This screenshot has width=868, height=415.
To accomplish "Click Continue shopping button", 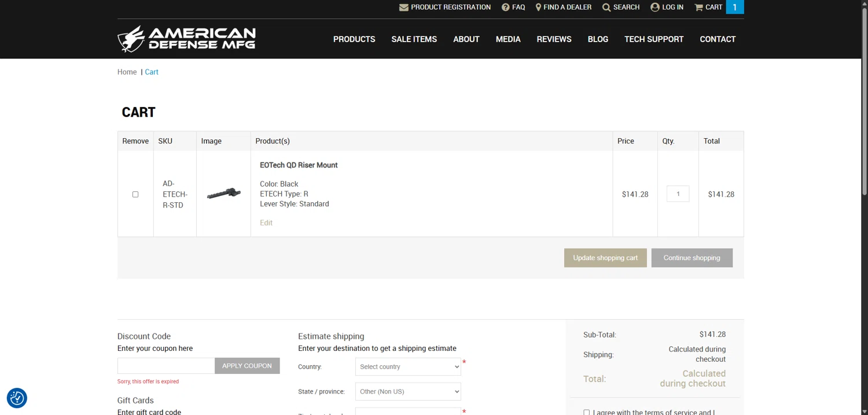I will pos(692,258).
